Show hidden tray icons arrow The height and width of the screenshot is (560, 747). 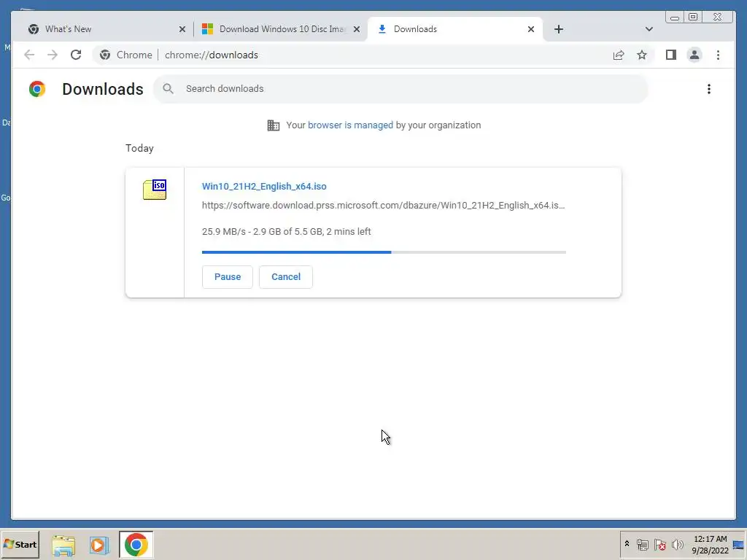click(x=627, y=544)
